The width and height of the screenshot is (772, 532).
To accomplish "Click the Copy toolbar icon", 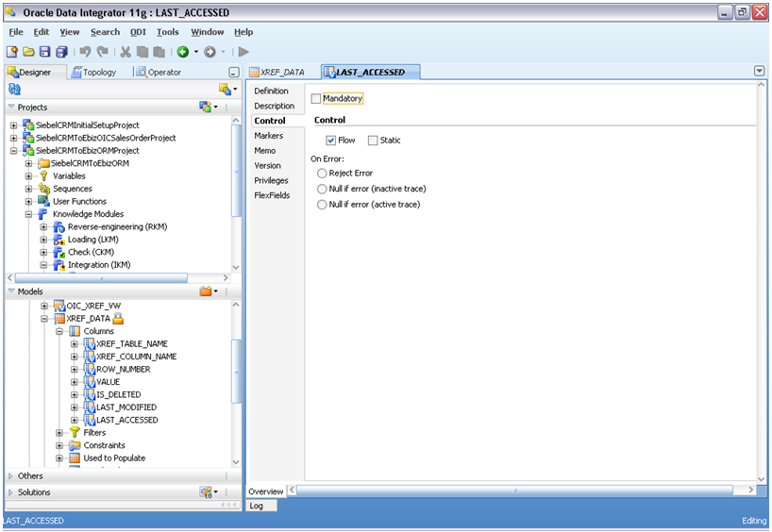I will (x=143, y=52).
